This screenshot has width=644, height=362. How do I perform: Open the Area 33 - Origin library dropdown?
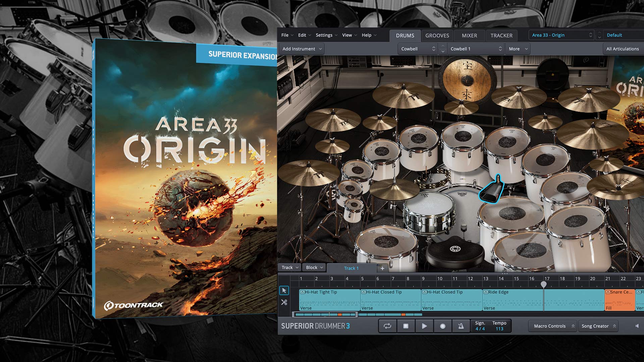(x=562, y=35)
